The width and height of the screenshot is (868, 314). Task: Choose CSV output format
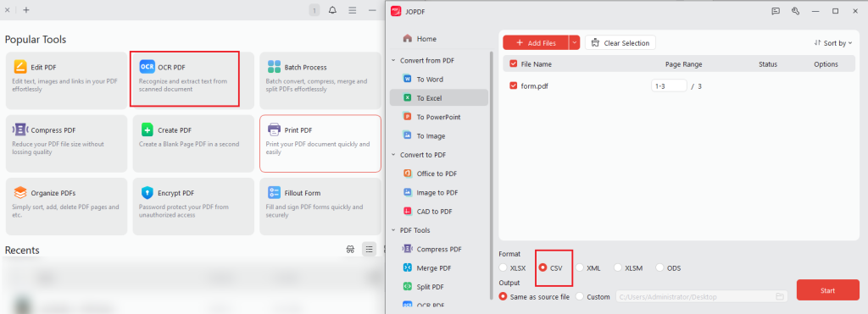click(543, 267)
